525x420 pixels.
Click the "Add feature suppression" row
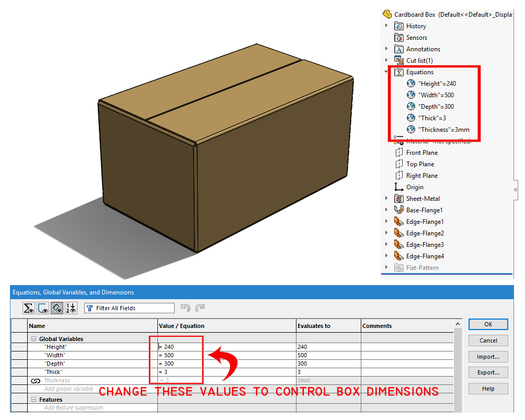(93, 407)
